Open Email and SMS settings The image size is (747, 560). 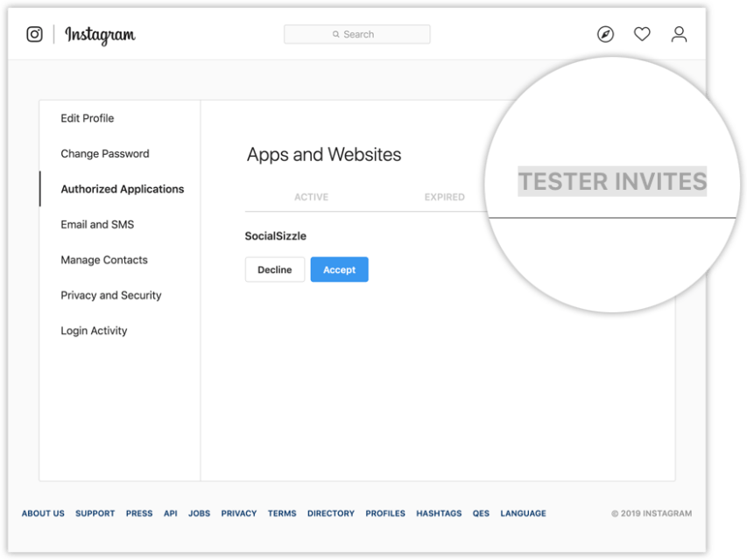point(96,224)
